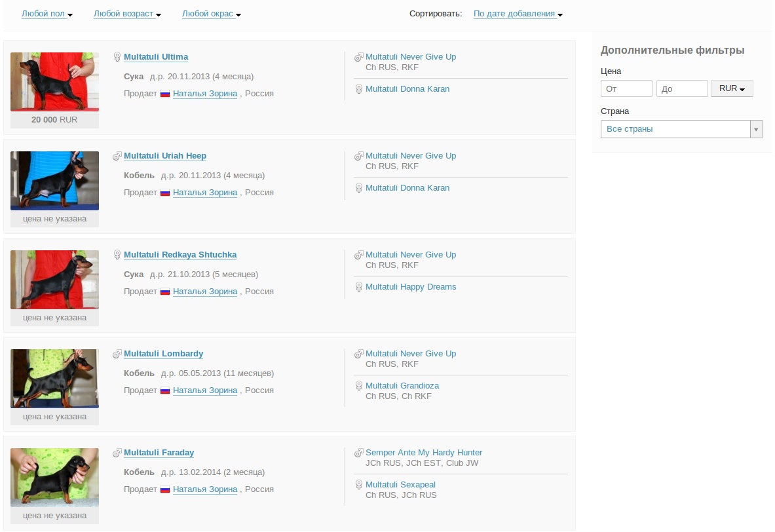775x532 pixels.
Task: Click the Russian flag in Multatuli Ultima row
Action: [x=165, y=94]
